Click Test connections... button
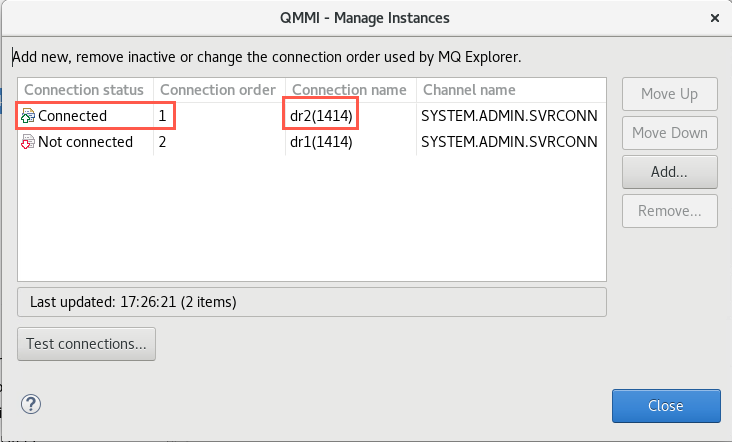 (86, 344)
